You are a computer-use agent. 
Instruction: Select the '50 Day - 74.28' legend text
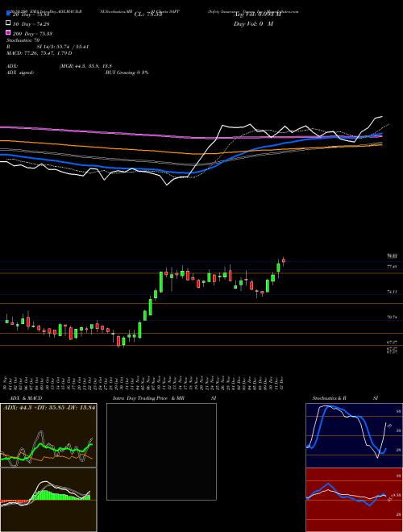[x=31, y=23]
